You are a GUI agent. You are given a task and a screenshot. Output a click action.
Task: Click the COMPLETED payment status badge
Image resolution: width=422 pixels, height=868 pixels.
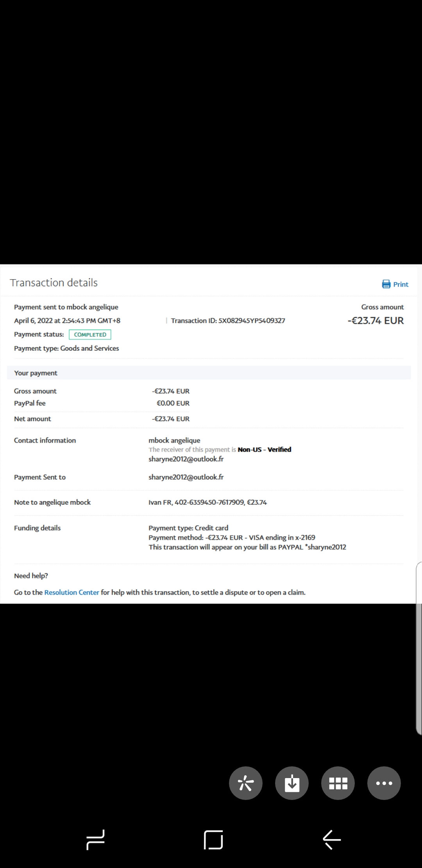pos(90,335)
